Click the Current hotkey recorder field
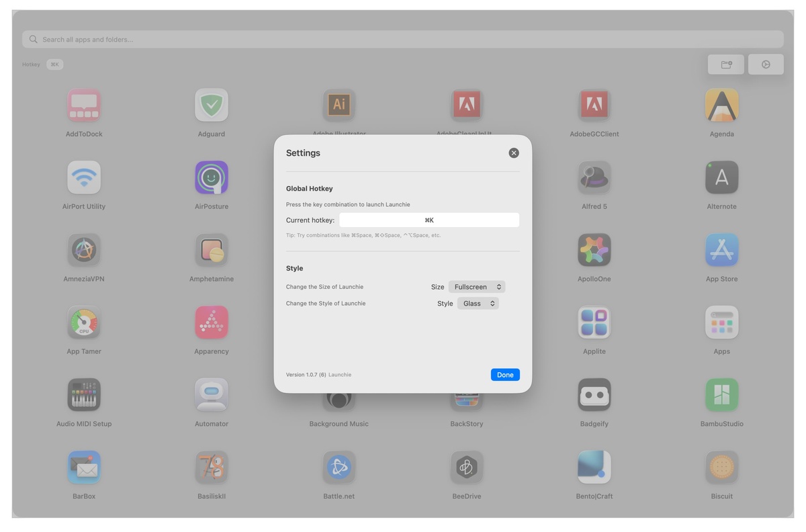This screenshot has width=806, height=532. [x=429, y=220]
